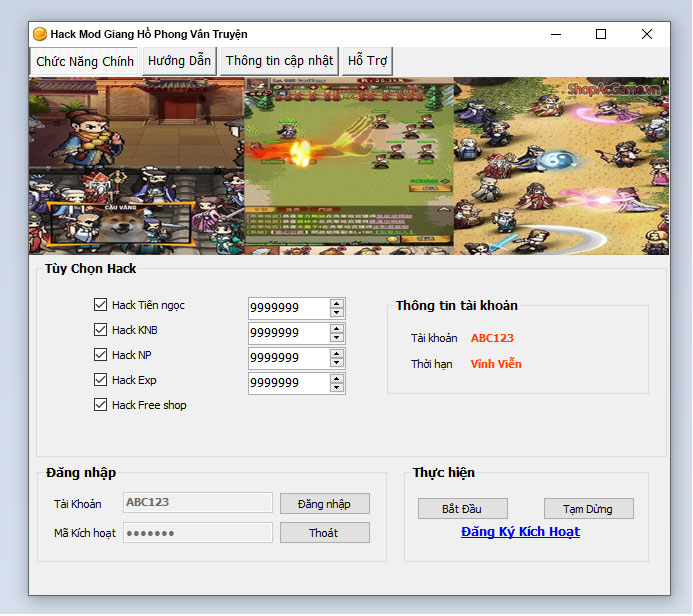Click the gold coin app icon in title bar

[40, 34]
